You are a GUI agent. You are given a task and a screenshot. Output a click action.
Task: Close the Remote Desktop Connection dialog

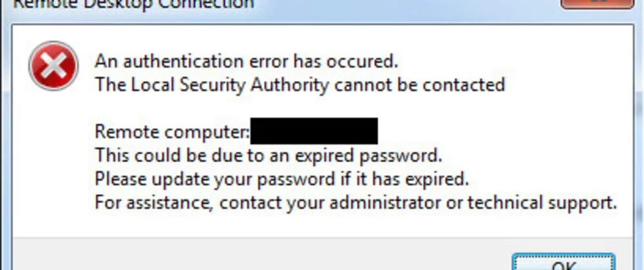pyautogui.click(x=598, y=3)
